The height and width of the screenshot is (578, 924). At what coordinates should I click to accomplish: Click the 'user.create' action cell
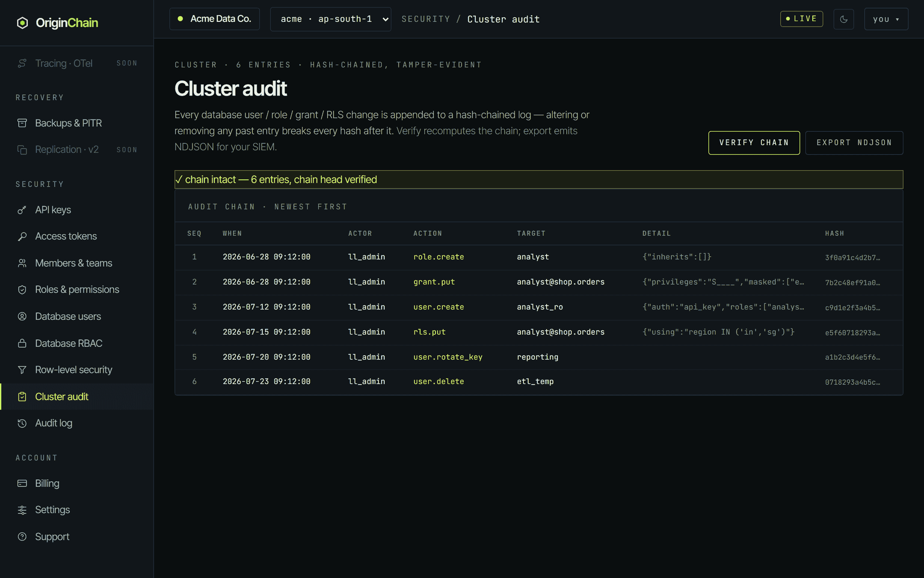pos(438,307)
